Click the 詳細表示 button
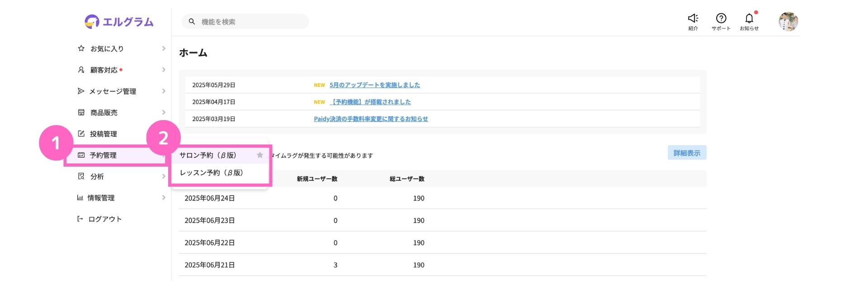Image resolution: width=868 pixels, height=289 pixels. click(x=687, y=153)
